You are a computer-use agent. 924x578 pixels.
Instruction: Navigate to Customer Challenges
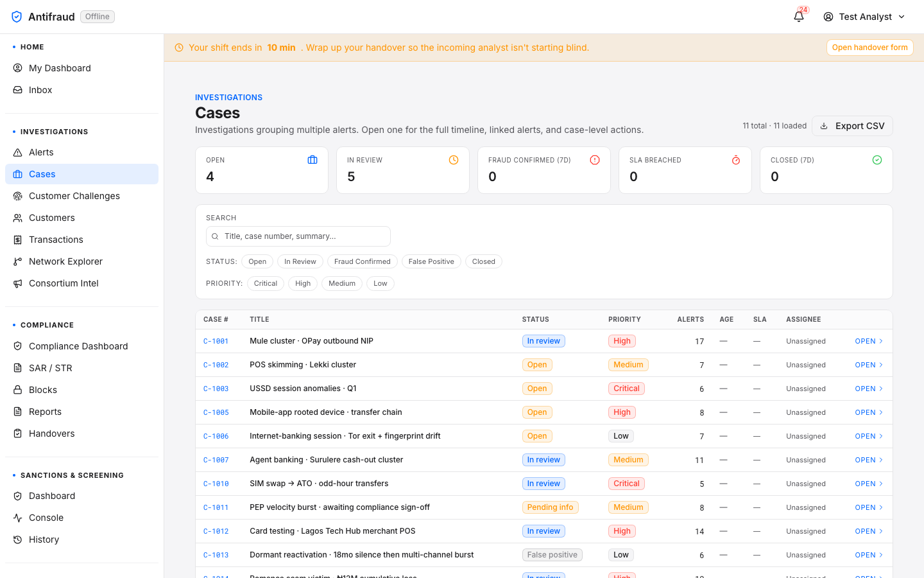click(x=82, y=196)
